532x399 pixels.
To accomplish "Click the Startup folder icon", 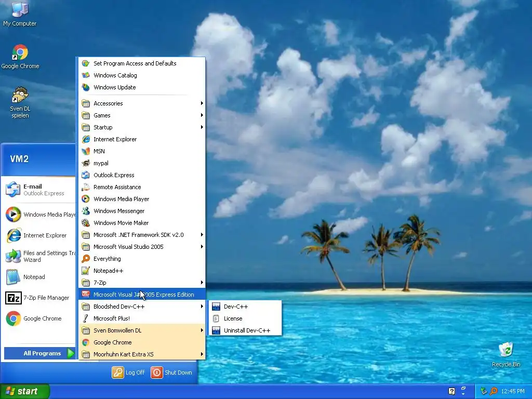I will pyautogui.click(x=86, y=127).
